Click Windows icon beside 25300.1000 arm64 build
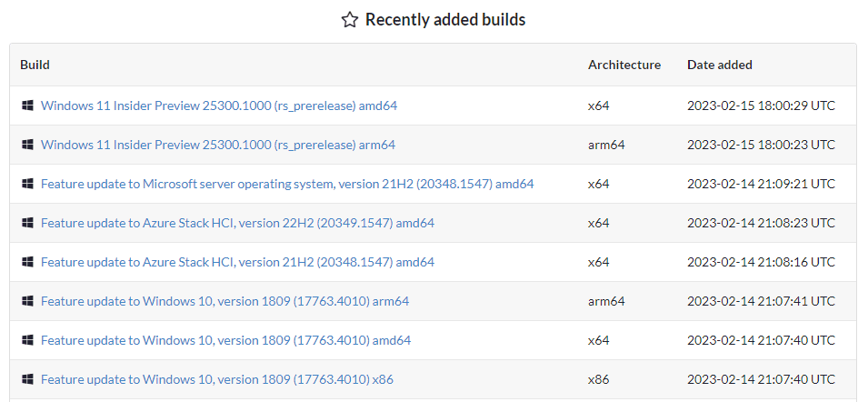 tap(27, 145)
